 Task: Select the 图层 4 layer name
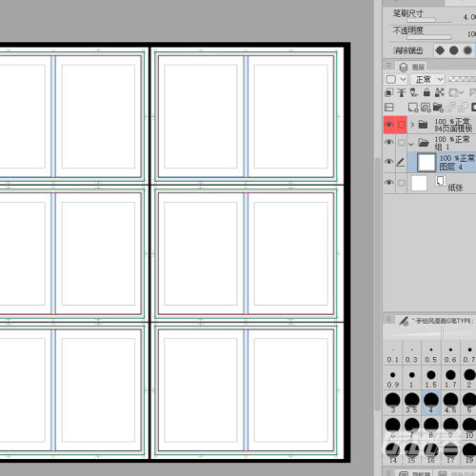pos(450,167)
